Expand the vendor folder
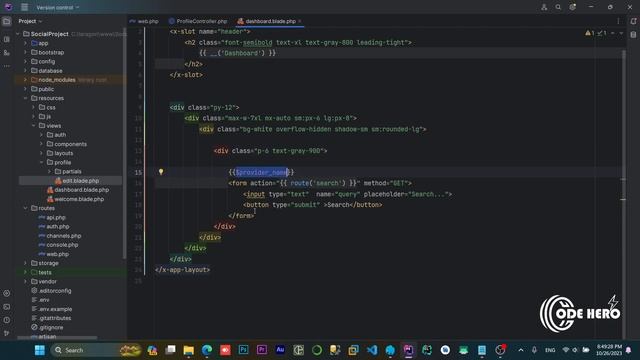This screenshot has width=640, height=360. tap(25, 282)
